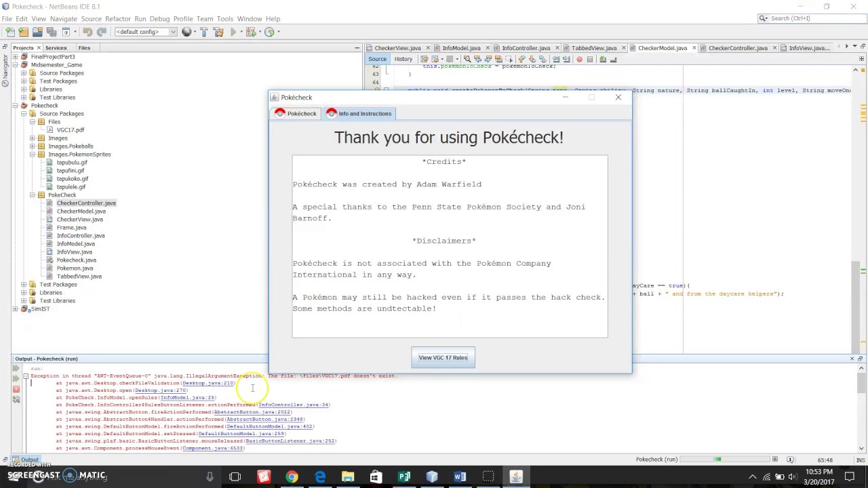Viewport: 868px width, 488px height.
Task: Click the View VGC 17 Rules button
Action: click(443, 358)
